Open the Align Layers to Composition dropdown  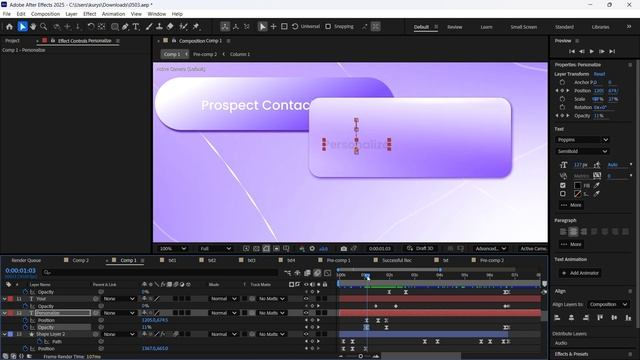(608, 304)
